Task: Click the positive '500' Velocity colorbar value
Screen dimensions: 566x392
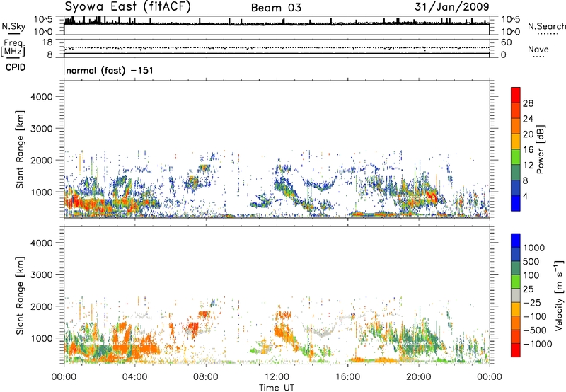Action: coord(531,262)
